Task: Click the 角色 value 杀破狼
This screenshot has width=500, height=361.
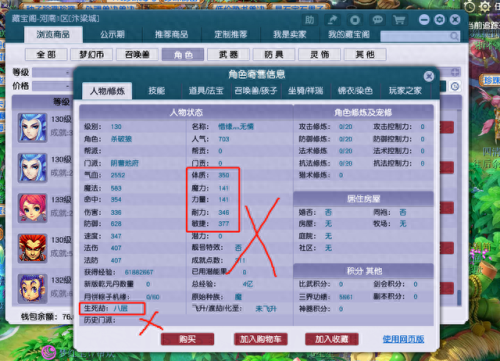Action: 121,139
